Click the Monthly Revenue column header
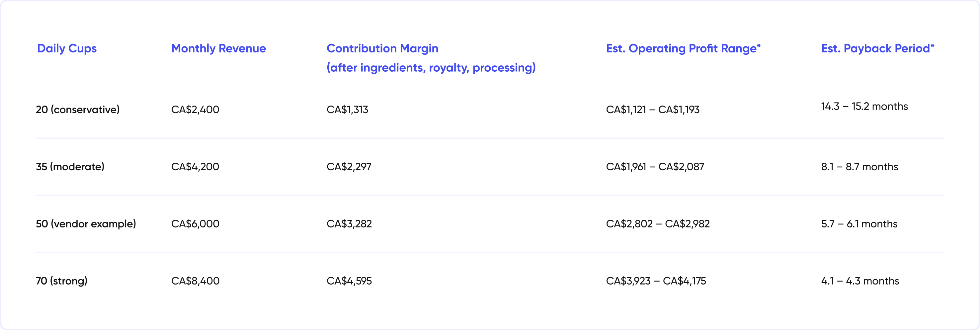 (x=218, y=48)
